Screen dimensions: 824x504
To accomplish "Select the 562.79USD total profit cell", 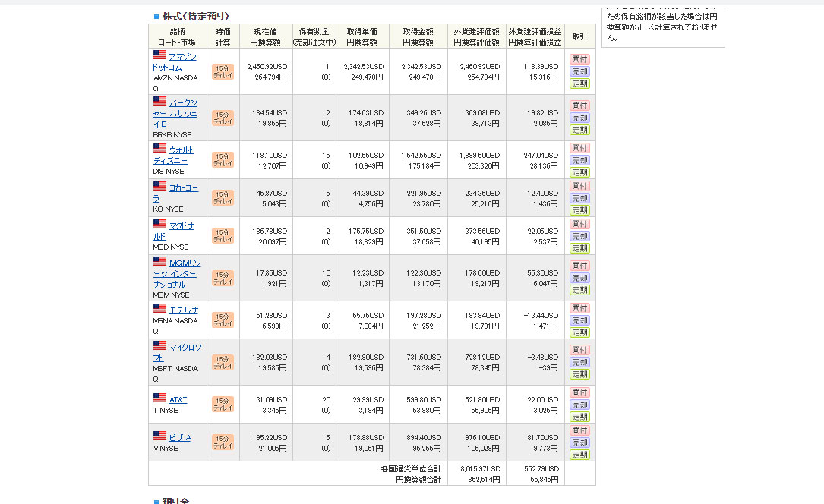I will 541,469.
